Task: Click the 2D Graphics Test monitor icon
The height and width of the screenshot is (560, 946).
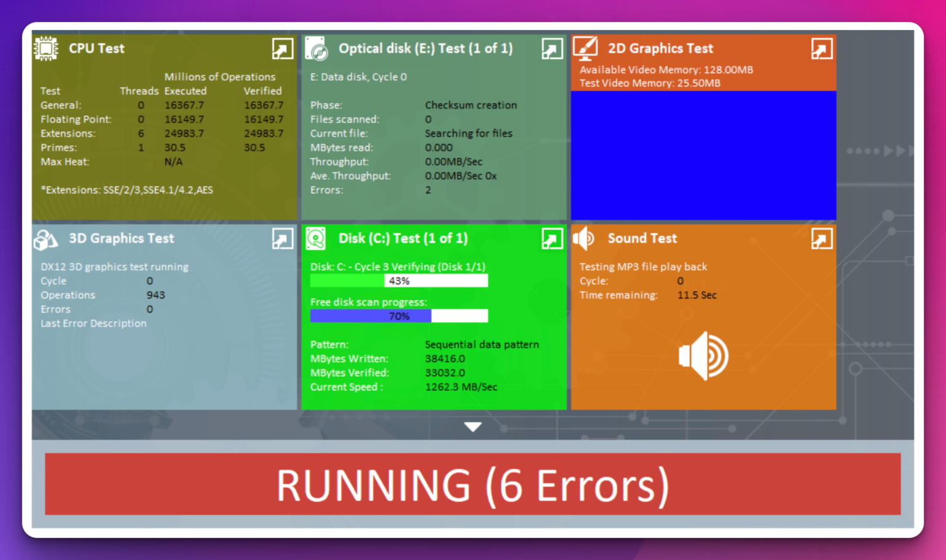Action: click(586, 47)
